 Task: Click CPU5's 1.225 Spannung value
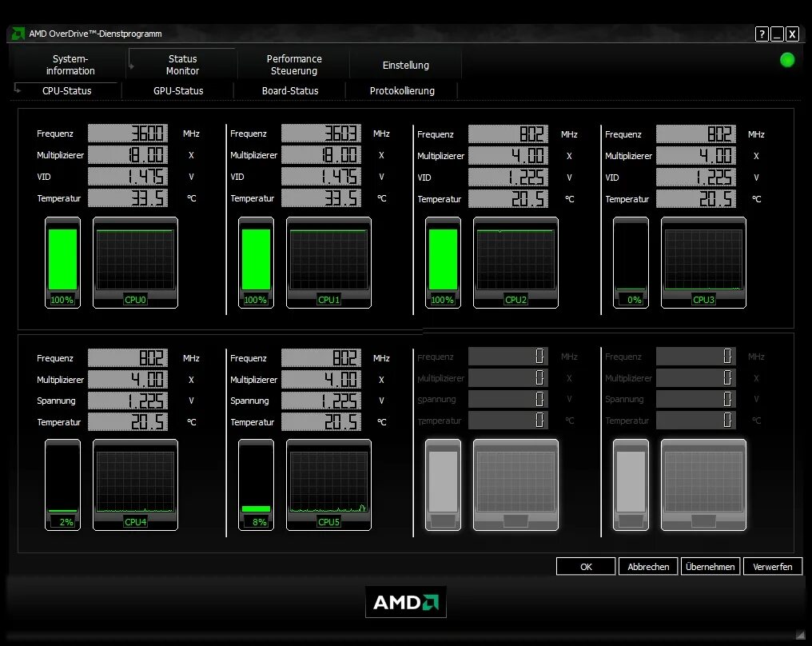pos(321,401)
